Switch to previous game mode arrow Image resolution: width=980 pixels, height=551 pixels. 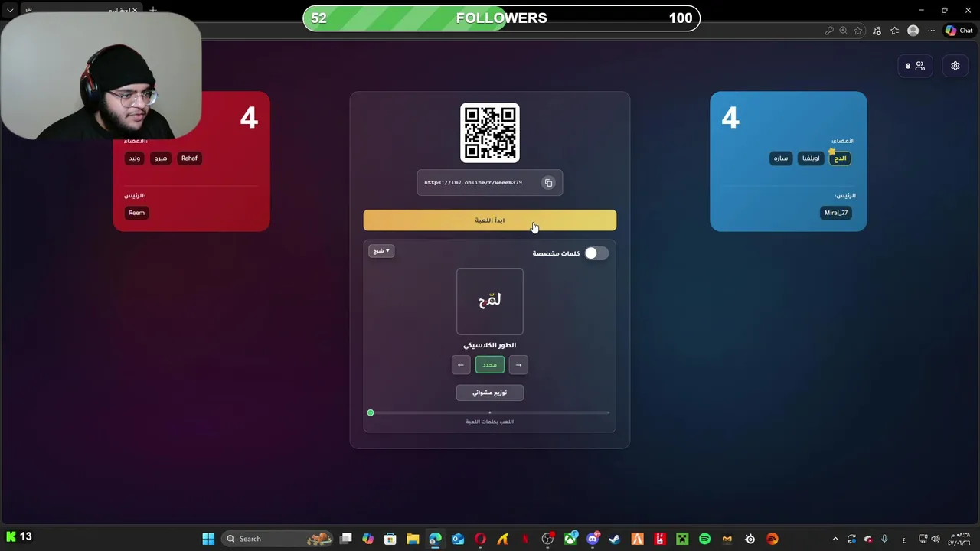pyautogui.click(x=461, y=365)
